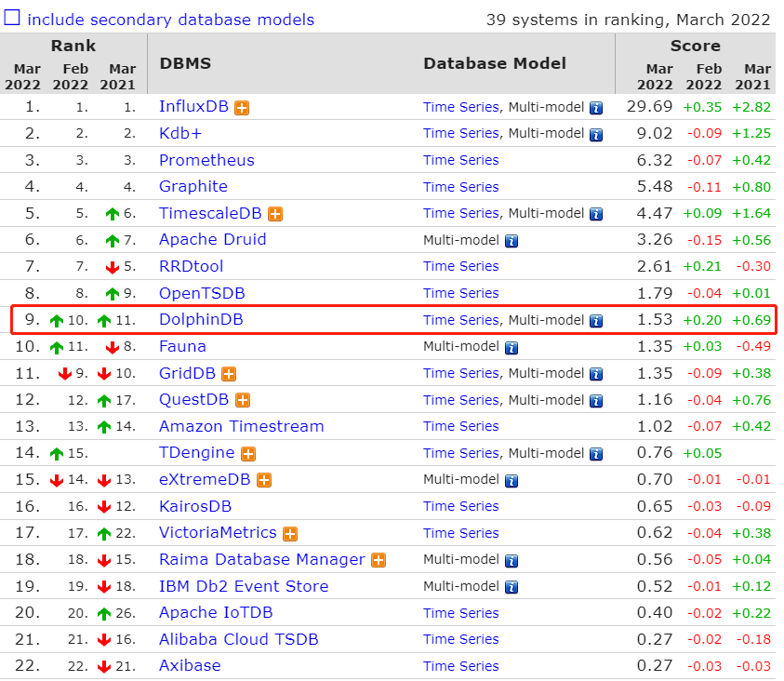This screenshot has width=784, height=681.
Task: Open the KairosDB link
Action: point(195,506)
